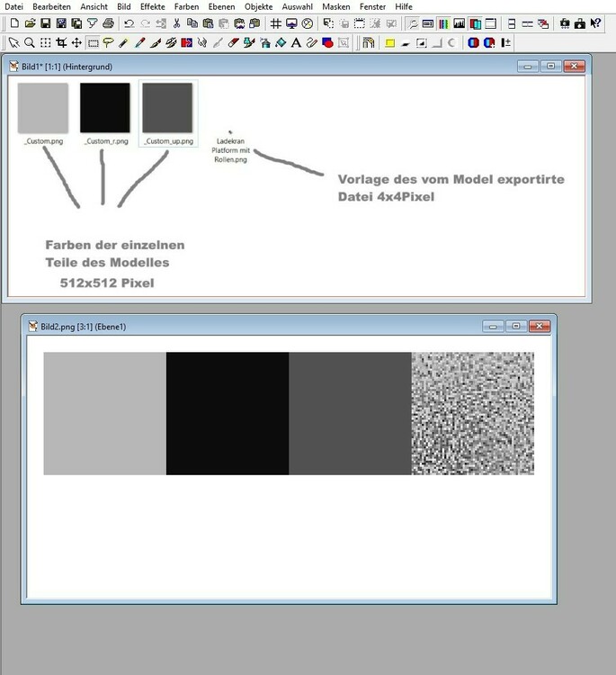
Task: Open the Objekte menu
Action: coord(258,7)
